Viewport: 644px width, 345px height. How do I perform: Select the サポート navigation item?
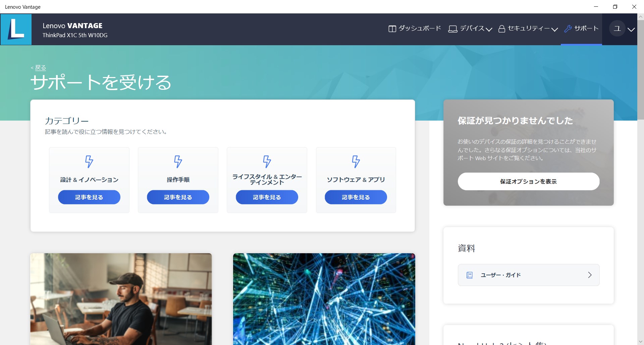pos(586,28)
